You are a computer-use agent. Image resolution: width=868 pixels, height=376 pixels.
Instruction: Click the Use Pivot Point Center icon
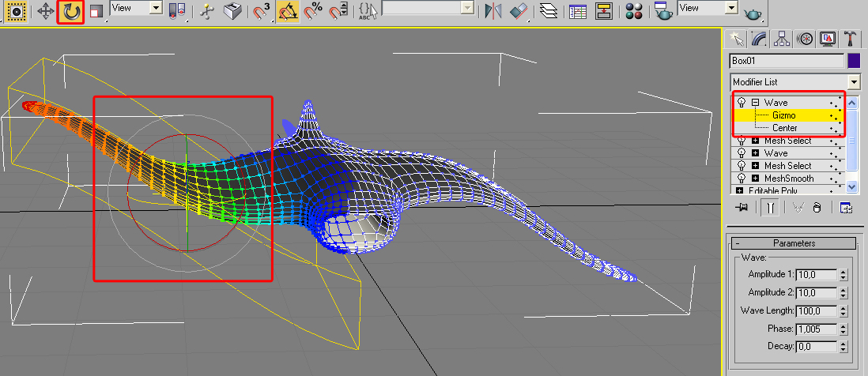point(178,12)
